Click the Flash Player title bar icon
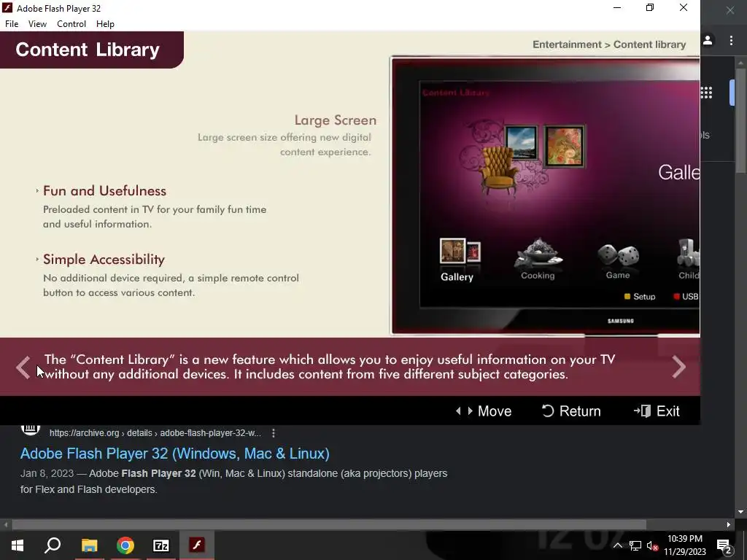The width and height of the screenshot is (747, 560). point(7,8)
